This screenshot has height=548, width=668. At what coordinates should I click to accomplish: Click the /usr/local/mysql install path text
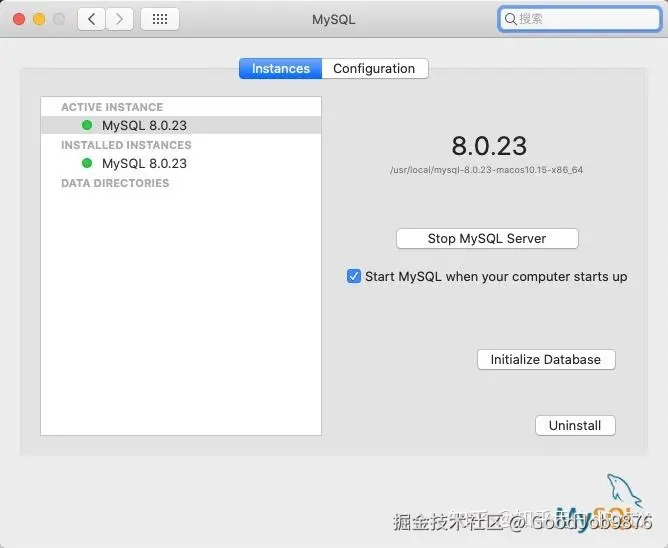[x=487, y=170]
